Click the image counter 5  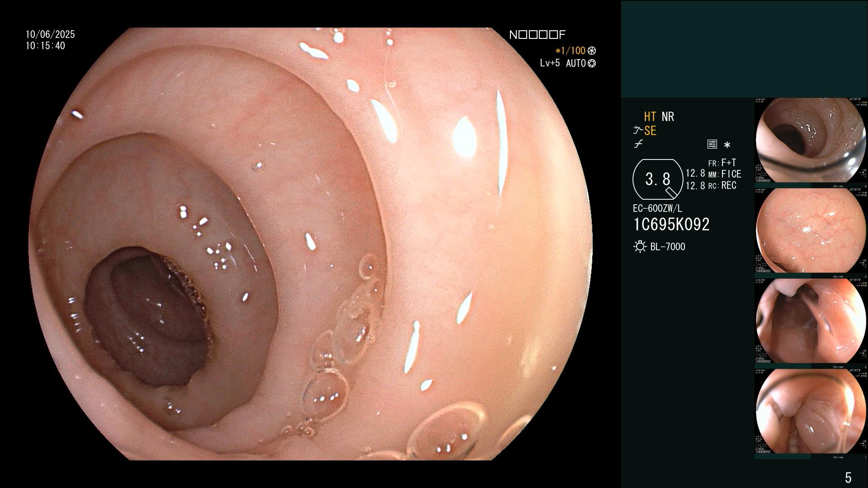[848, 477]
